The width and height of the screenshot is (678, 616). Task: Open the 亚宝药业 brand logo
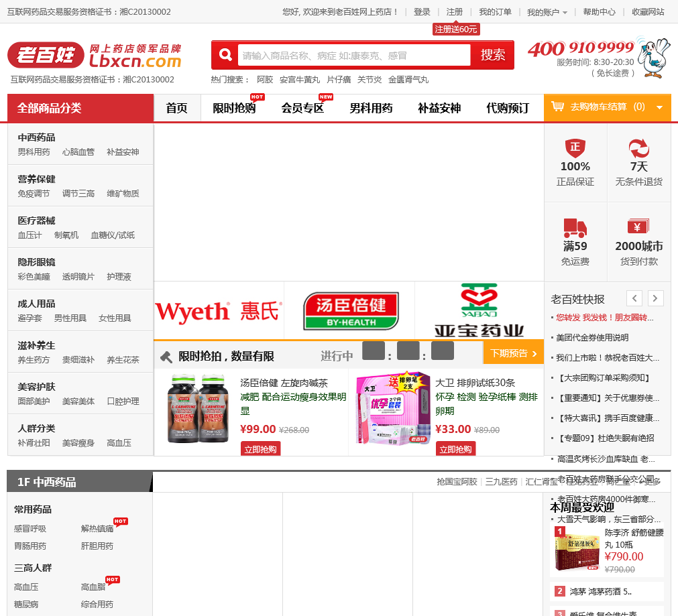pyautogui.click(x=479, y=310)
